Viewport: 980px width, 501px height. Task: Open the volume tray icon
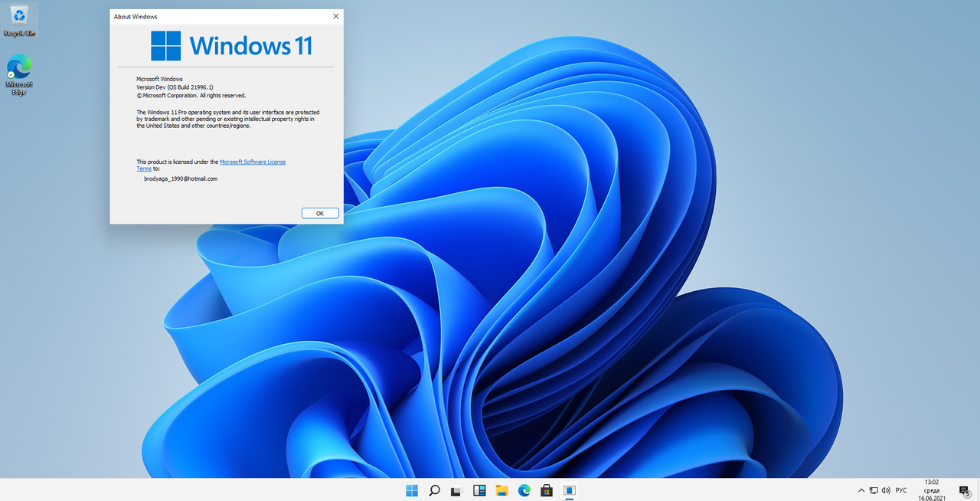pos(886,490)
